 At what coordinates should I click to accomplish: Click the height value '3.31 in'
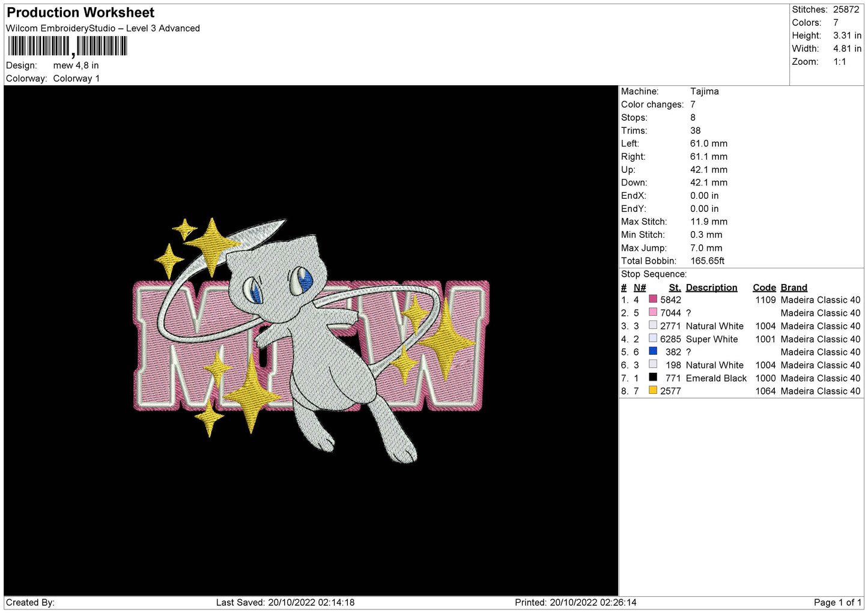click(x=847, y=35)
